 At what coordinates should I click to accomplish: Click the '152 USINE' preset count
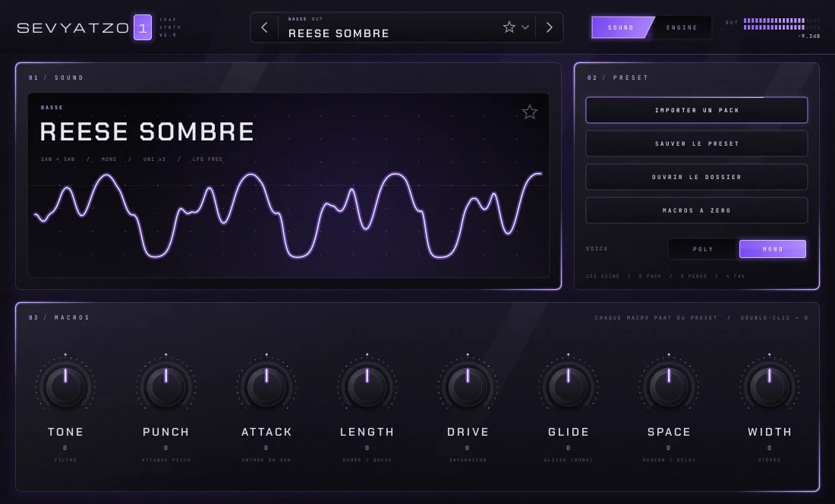click(x=603, y=276)
